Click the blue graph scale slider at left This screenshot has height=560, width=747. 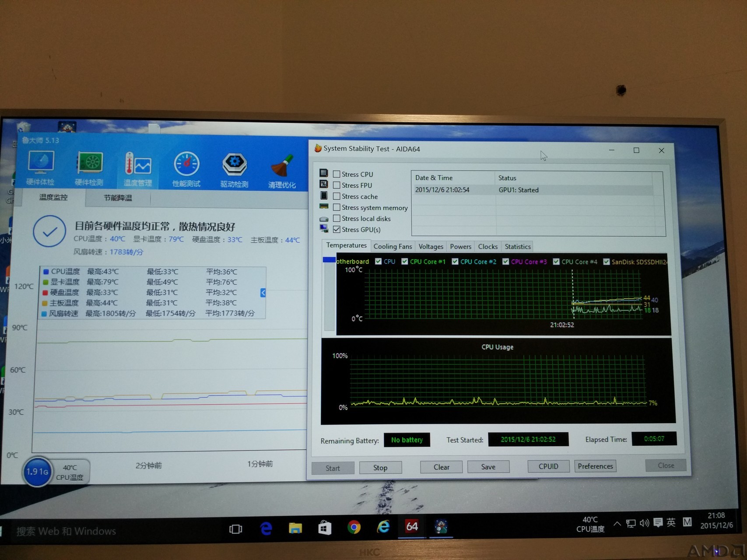(329, 260)
